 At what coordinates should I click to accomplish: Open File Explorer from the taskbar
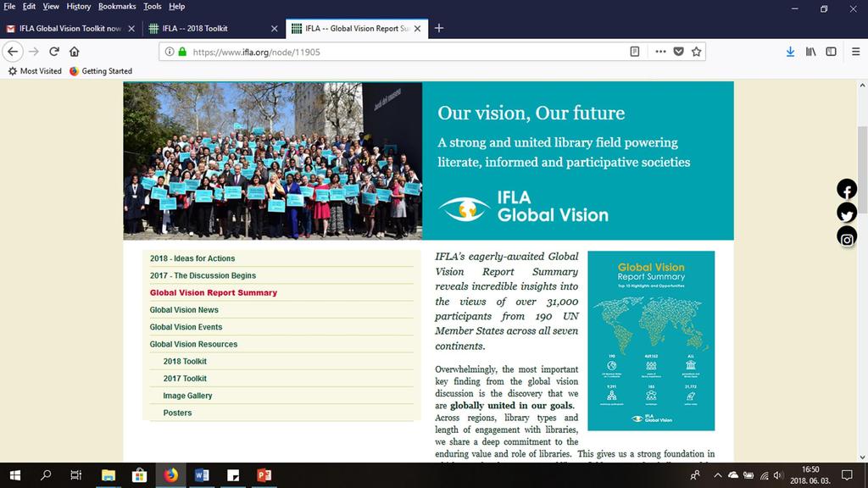[x=108, y=475]
